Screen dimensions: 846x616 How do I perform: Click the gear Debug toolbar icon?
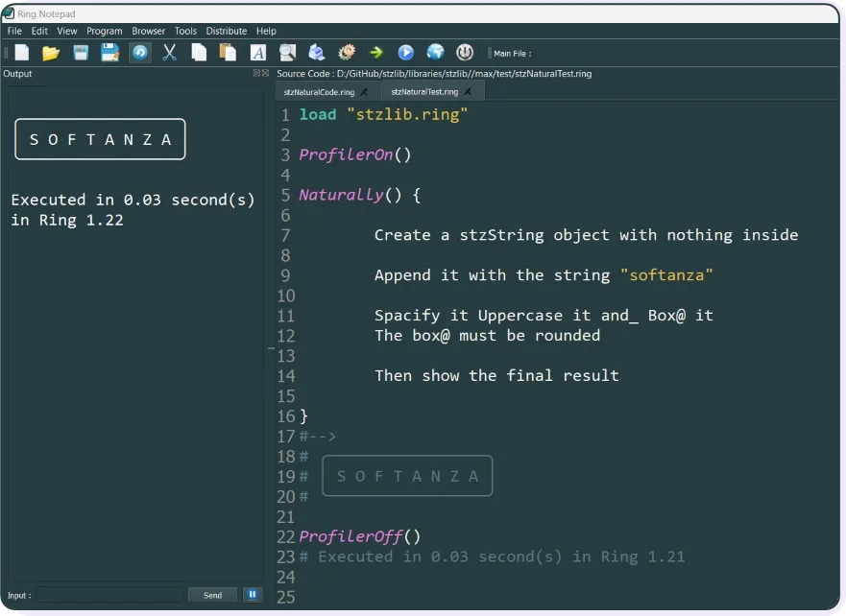tap(347, 53)
